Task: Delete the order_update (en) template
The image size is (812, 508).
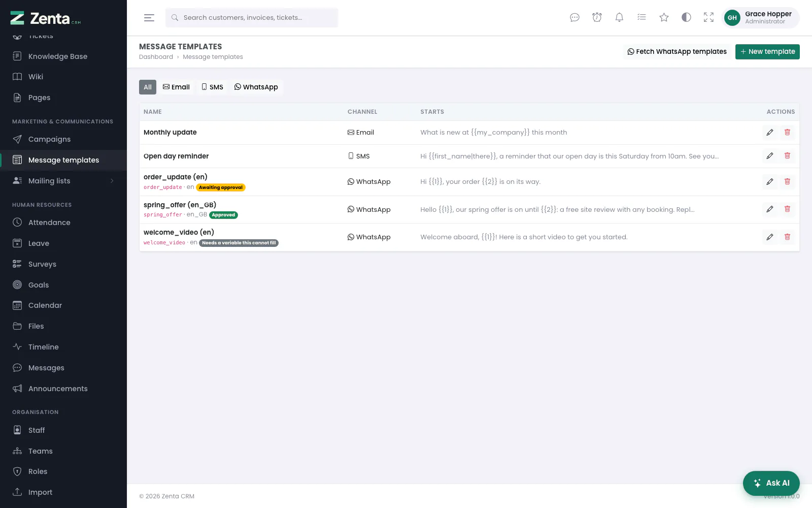Action: click(x=787, y=182)
